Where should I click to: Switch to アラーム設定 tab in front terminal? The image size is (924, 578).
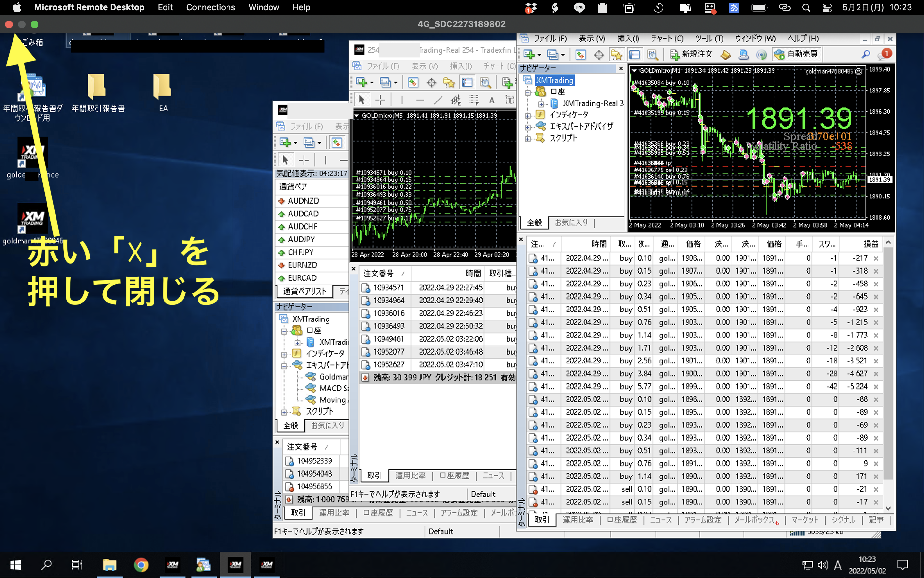point(703,520)
